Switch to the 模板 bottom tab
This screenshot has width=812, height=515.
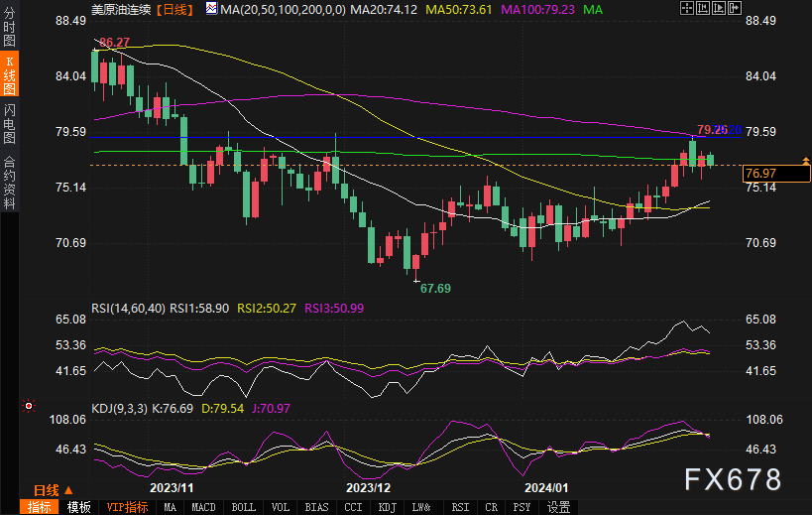coord(78,507)
